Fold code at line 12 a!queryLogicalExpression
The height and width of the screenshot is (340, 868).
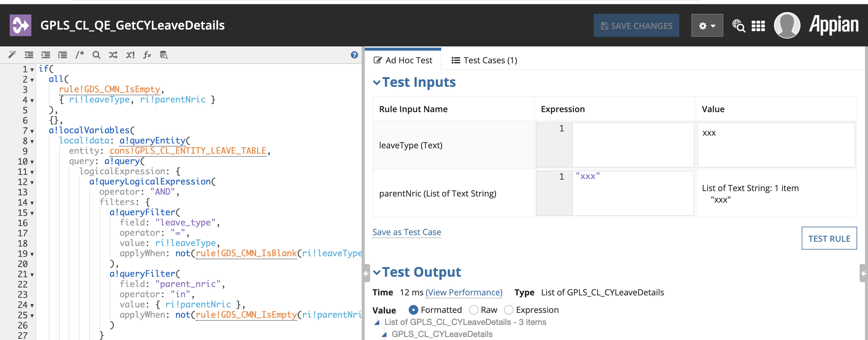[x=32, y=183]
